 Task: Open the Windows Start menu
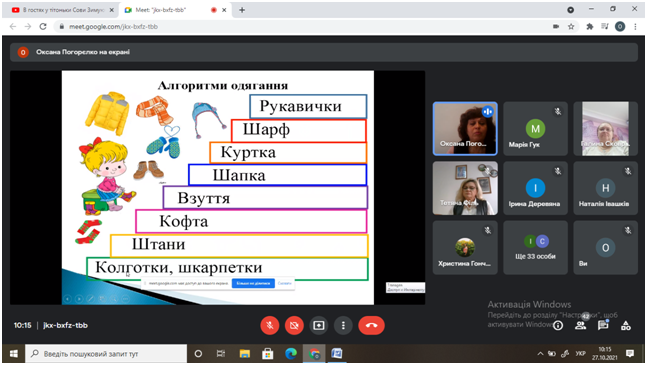click(13, 354)
